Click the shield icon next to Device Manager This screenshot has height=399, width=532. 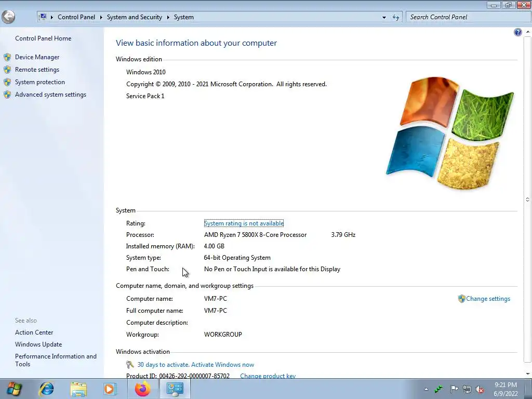pos(7,57)
